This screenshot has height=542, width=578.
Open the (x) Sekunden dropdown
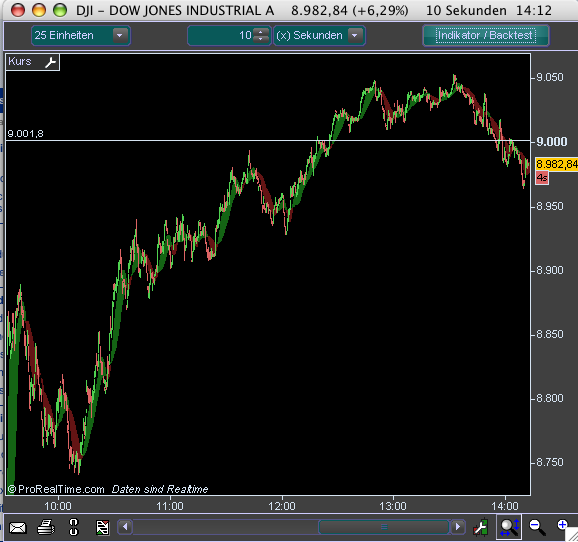319,36
